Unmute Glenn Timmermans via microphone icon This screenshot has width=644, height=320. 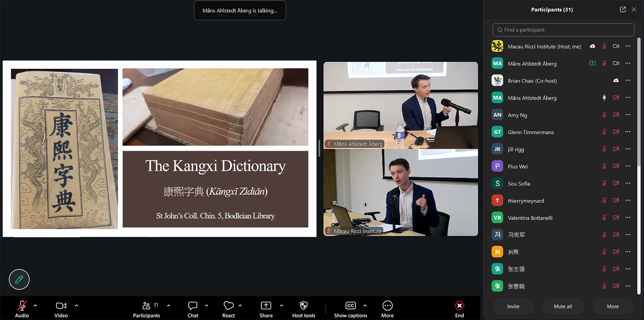click(x=604, y=132)
